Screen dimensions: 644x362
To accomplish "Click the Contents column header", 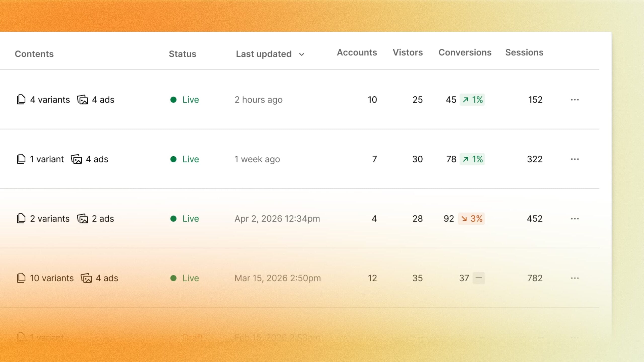I will coord(34,54).
